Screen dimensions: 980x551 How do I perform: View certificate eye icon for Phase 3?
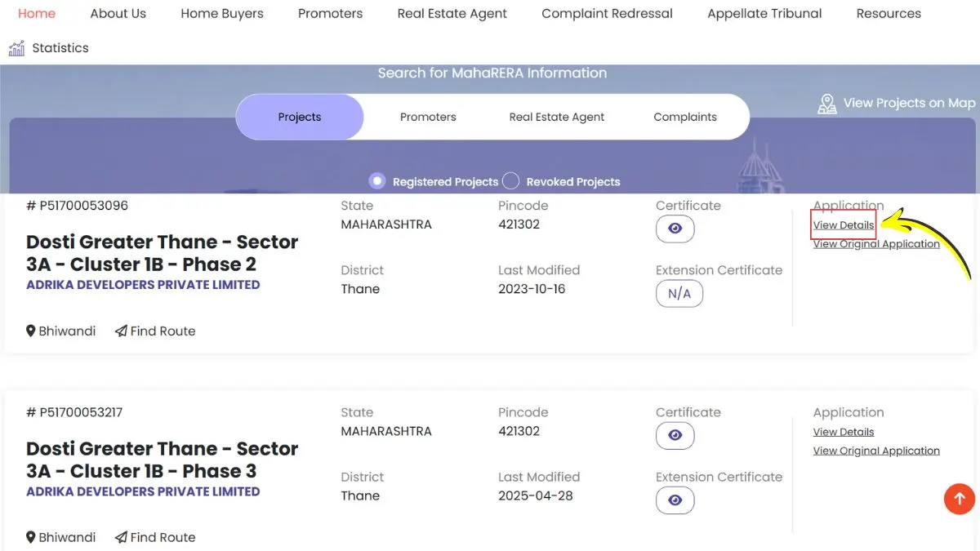[x=675, y=435]
